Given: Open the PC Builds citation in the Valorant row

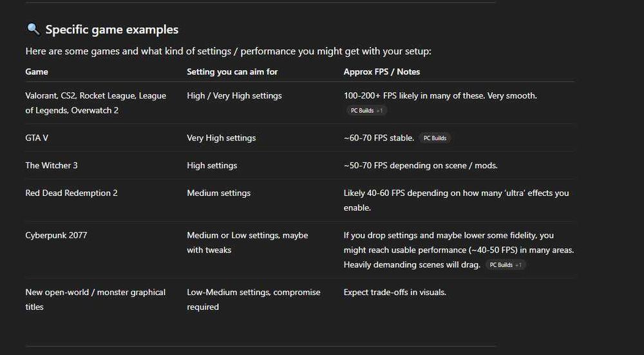Looking at the screenshot, I should pyautogui.click(x=366, y=111).
